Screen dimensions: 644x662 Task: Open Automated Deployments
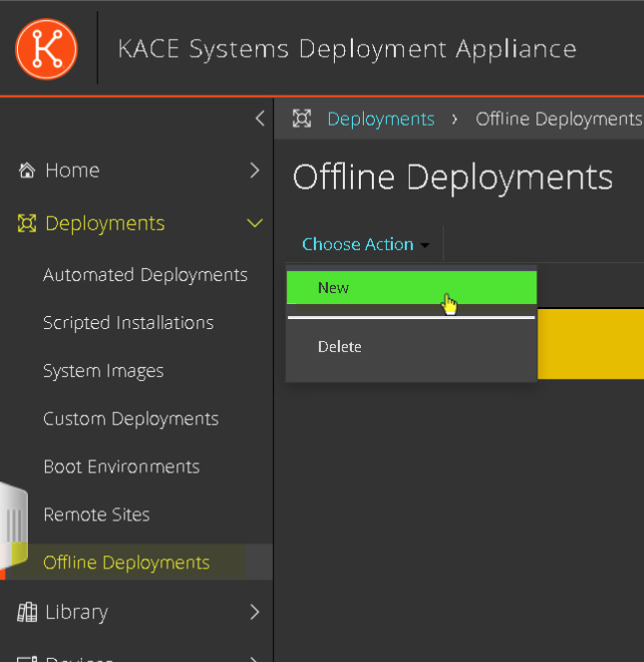[x=146, y=275]
